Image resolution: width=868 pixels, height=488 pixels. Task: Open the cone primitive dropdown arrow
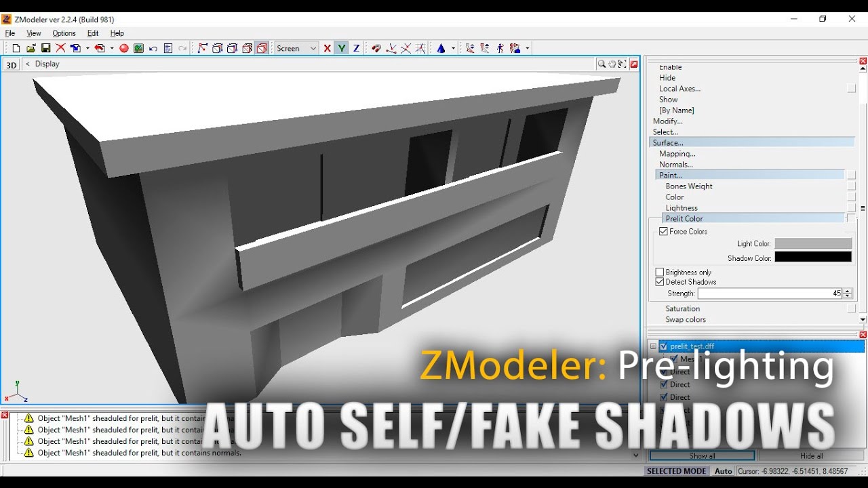(x=453, y=48)
